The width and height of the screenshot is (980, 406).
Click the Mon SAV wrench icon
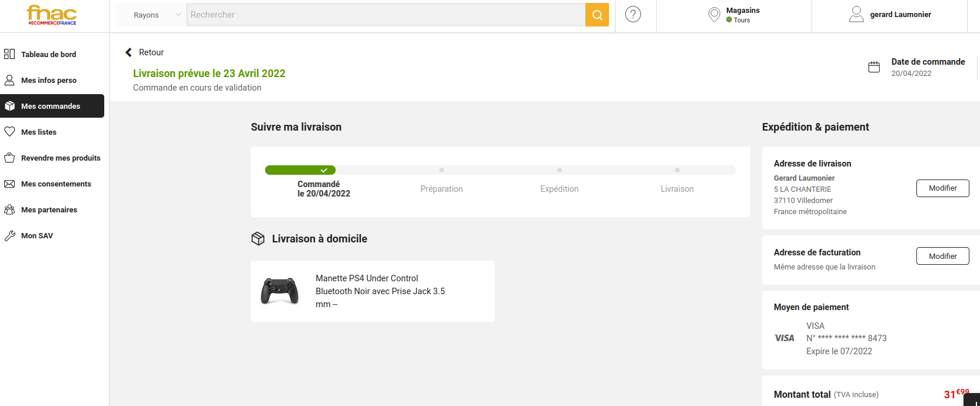coord(9,236)
